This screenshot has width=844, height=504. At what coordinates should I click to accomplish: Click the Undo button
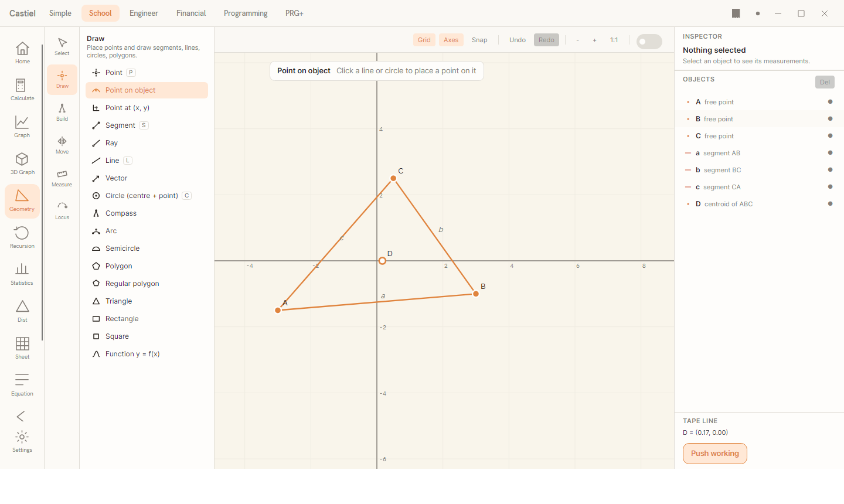518,40
